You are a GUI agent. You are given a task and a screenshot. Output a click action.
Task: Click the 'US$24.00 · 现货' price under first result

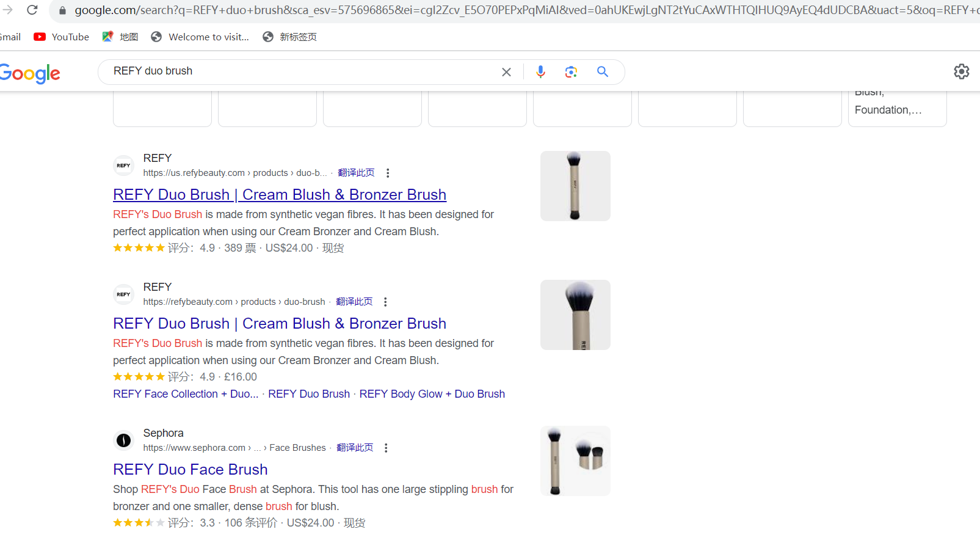(305, 248)
